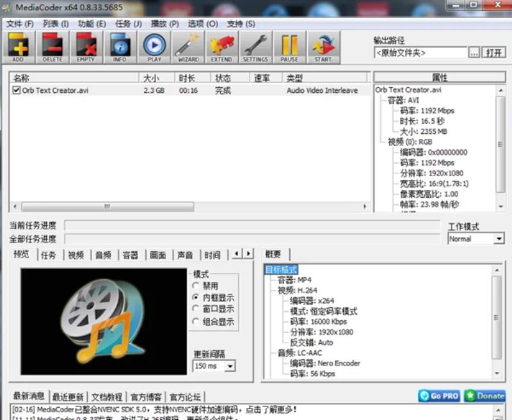
Task: Click the 名称 column header
Action: [74, 78]
